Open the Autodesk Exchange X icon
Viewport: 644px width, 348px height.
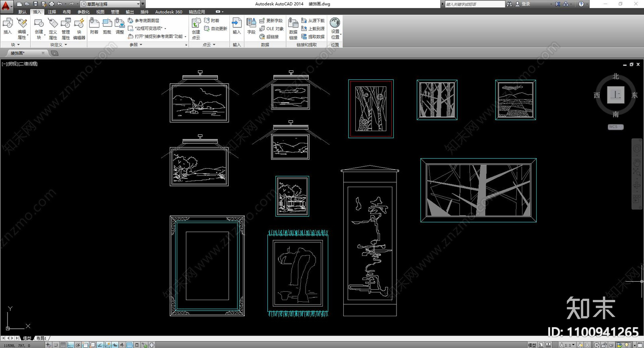click(x=558, y=4)
